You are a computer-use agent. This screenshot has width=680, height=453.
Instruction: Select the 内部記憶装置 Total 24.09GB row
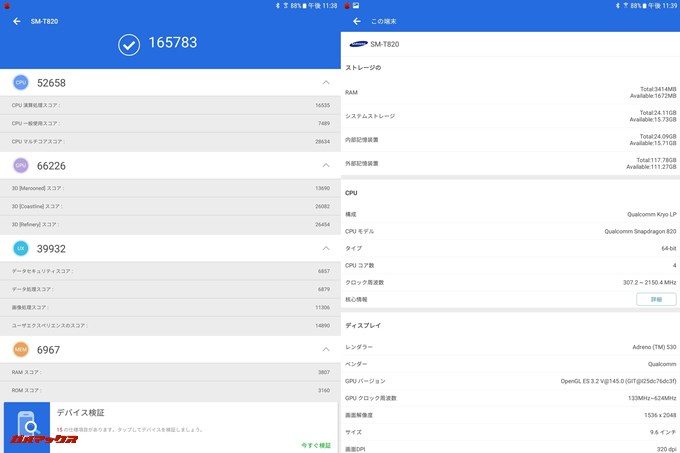tap(510, 140)
